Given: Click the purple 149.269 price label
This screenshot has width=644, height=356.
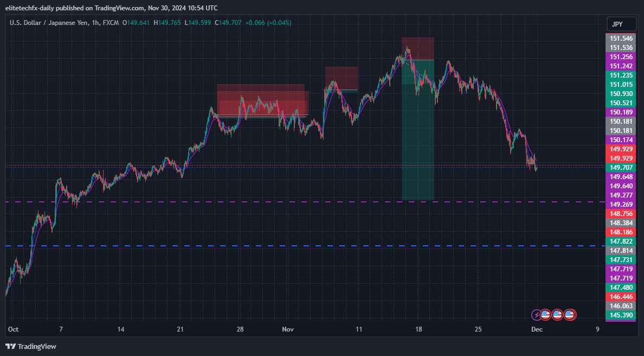Looking at the screenshot, I should click(621, 204).
